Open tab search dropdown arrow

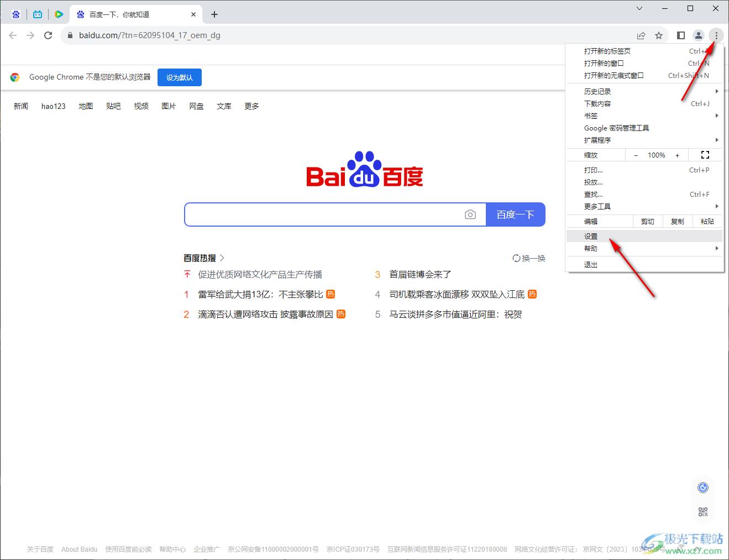(639, 8)
